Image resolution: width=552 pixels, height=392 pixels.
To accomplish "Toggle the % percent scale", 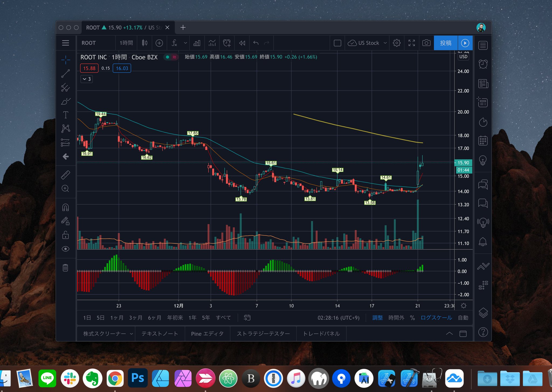I will 412,318.
